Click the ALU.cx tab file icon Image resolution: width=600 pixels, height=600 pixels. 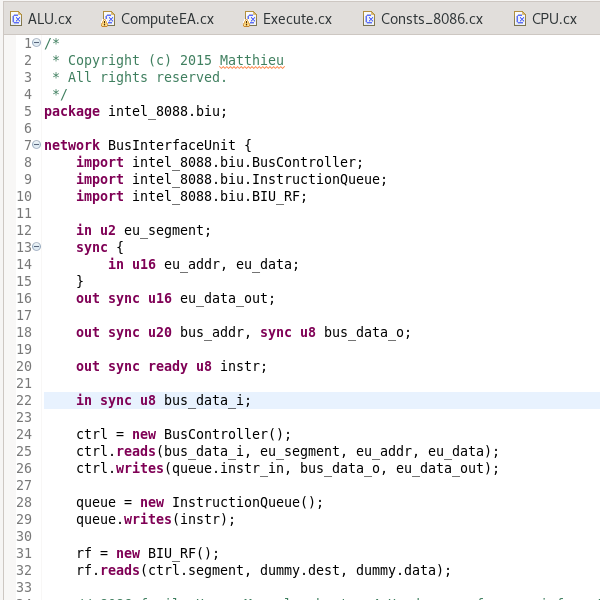coord(17,18)
